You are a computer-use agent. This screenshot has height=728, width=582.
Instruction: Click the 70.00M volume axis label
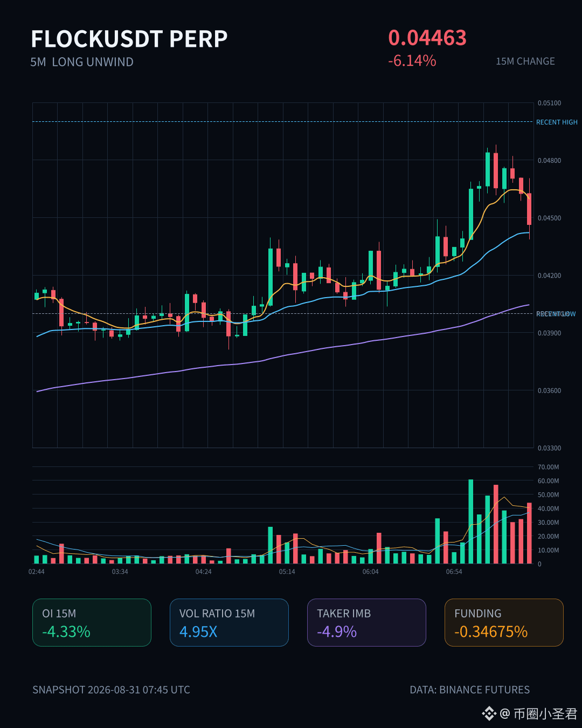[549, 467]
